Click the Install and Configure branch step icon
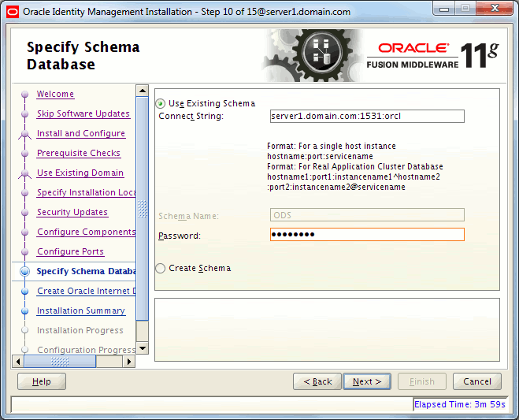 coord(25,134)
